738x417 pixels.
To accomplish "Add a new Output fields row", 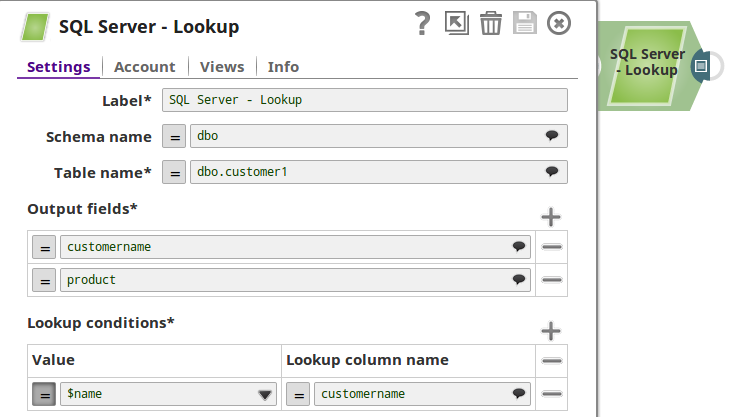I will pos(551,217).
